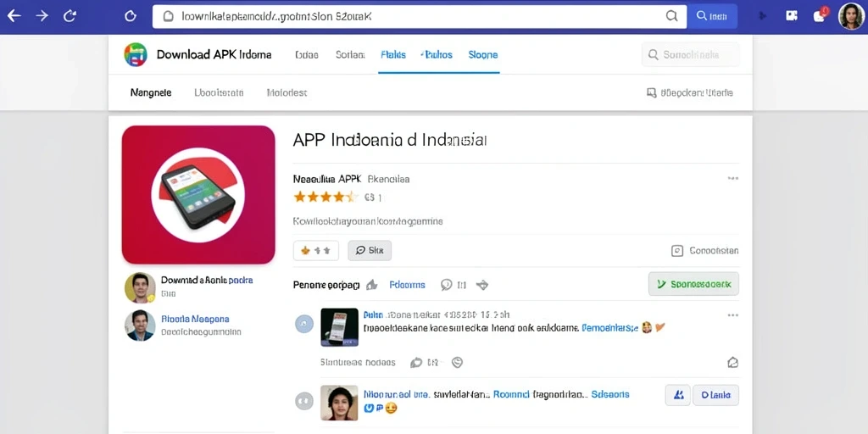Go back using the browser back arrow
This screenshot has height=434, width=868.
(x=14, y=16)
